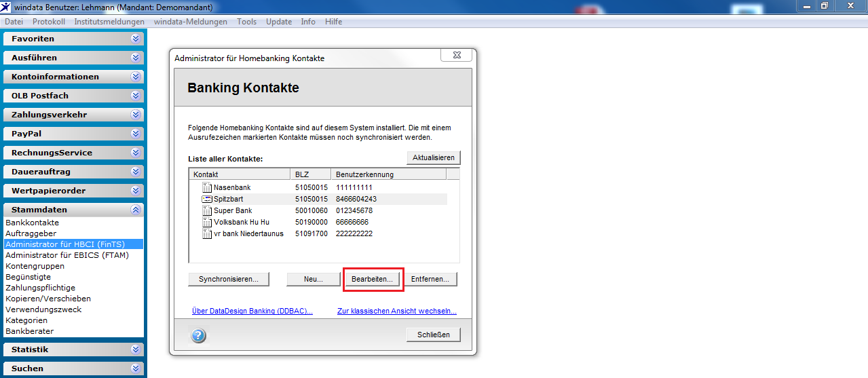This screenshot has height=378, width=868.
Task: Expand the Wertpapierorder section
Action: point(136,191)
